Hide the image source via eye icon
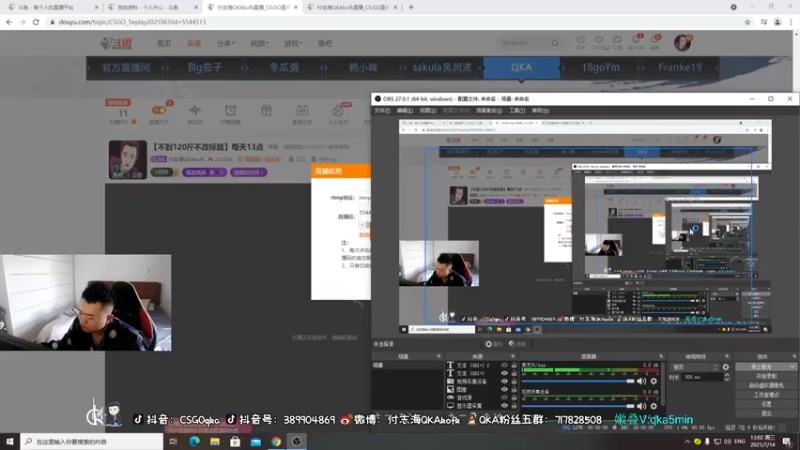 click(504, 389)
